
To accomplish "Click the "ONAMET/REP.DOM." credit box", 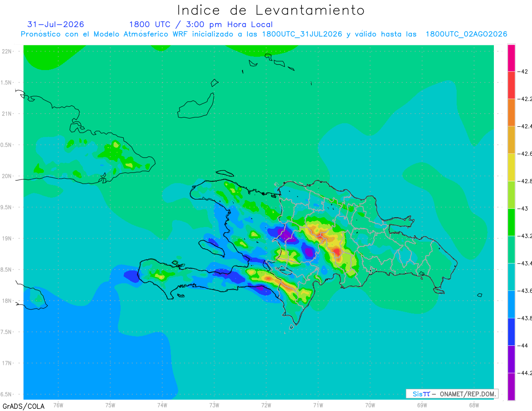I will pos(452,394).
